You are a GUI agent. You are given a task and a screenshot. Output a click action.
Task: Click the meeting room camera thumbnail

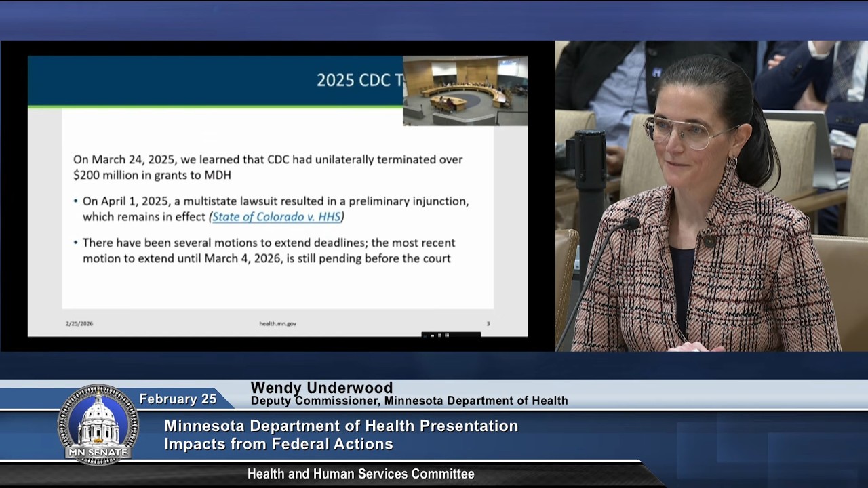click(465, 90)
